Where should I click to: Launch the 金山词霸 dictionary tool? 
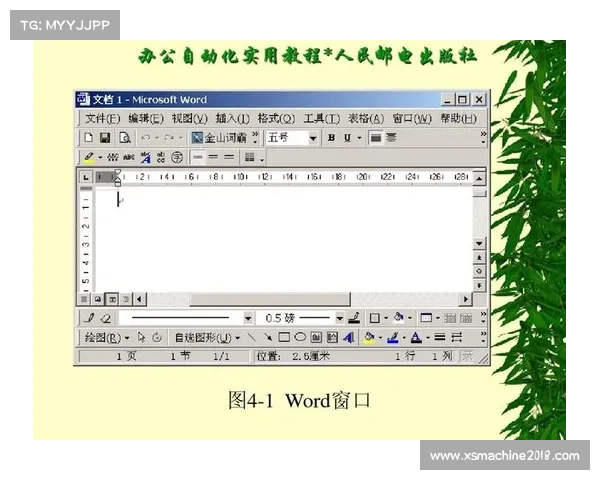219,137
